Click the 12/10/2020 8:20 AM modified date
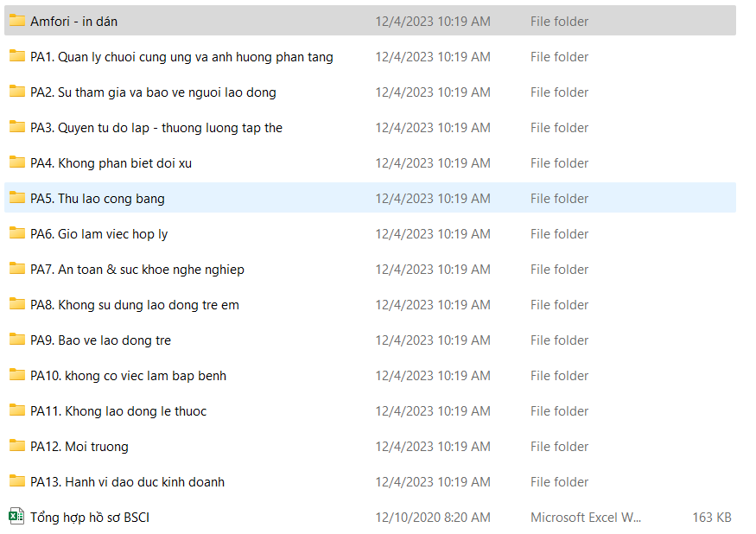Viewport: 756px width, 534px height. (432, 518)
